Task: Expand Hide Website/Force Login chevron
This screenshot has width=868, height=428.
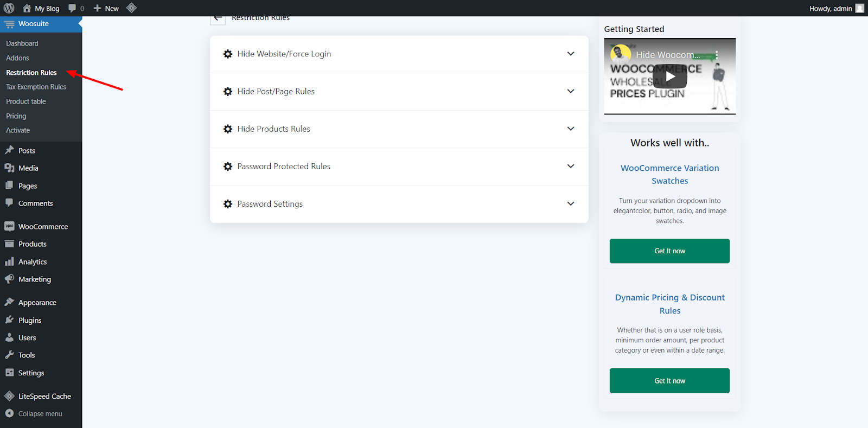Action: tap(571, 54)
